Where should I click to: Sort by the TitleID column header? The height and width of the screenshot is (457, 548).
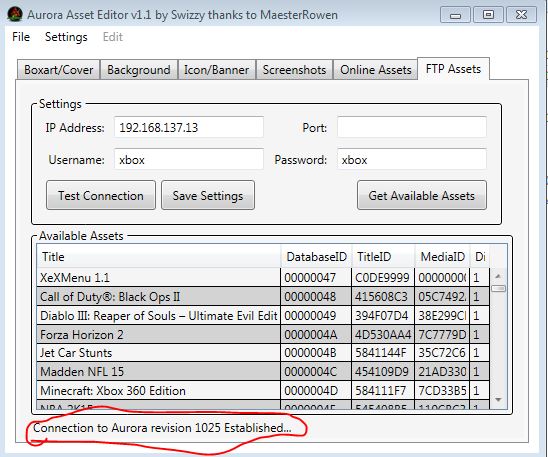(383, 256)
